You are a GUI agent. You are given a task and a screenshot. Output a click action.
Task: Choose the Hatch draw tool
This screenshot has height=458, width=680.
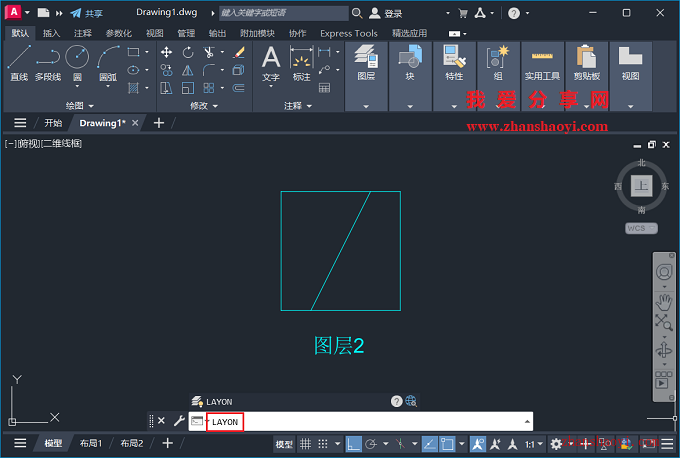click(x=134, y=88)
